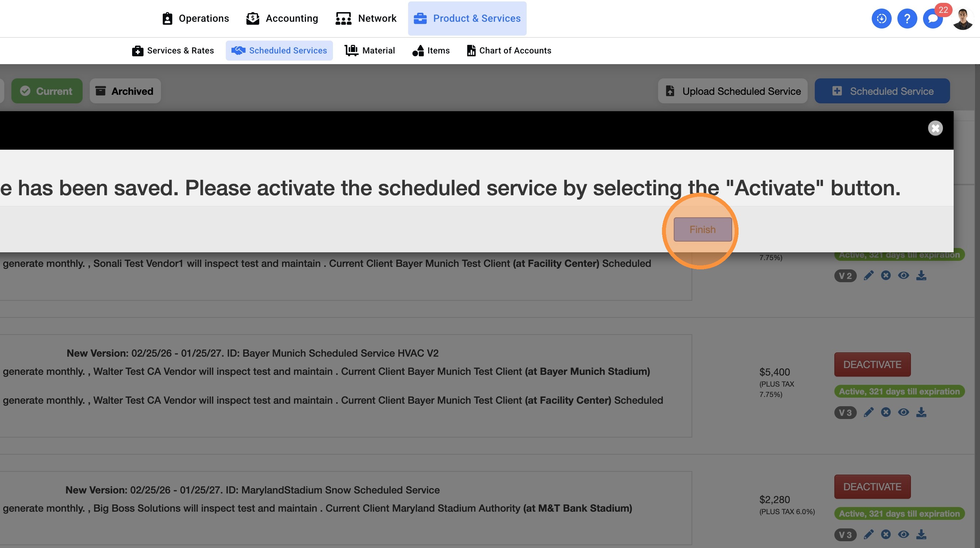Download the Bayer Munich HVAC V2 service

[921, 412]
